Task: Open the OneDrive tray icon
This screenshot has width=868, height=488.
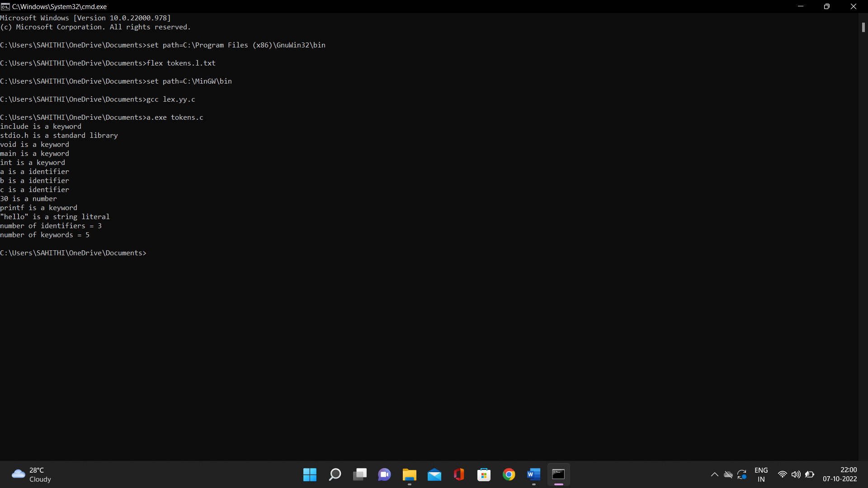Action: [728, 474]
